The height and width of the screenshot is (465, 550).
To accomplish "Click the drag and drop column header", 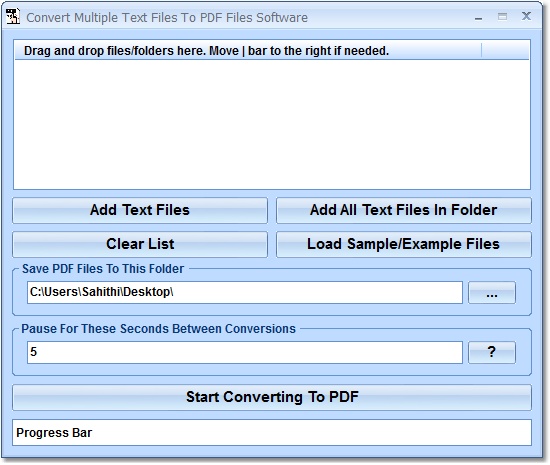I will pos(248,51).
